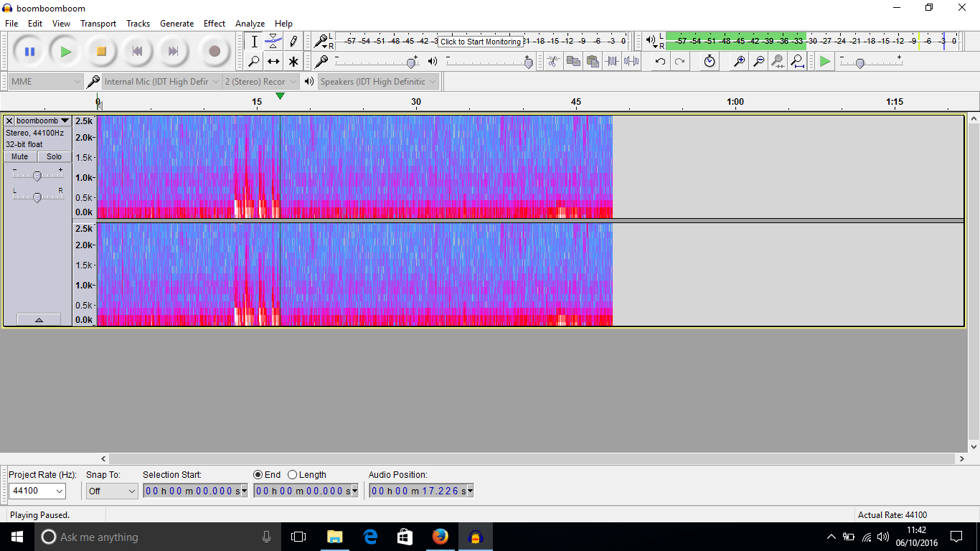Select the Time Shift tool

point(273,61)
